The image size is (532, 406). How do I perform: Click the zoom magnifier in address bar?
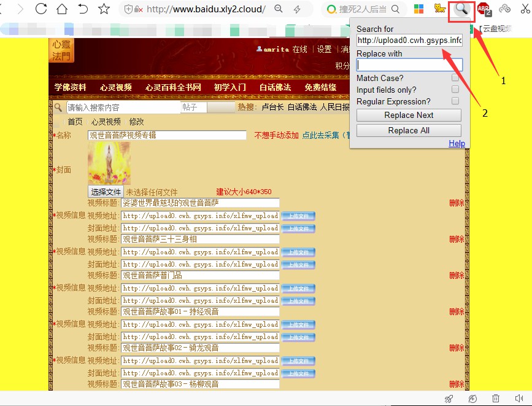tap(278, 9)
